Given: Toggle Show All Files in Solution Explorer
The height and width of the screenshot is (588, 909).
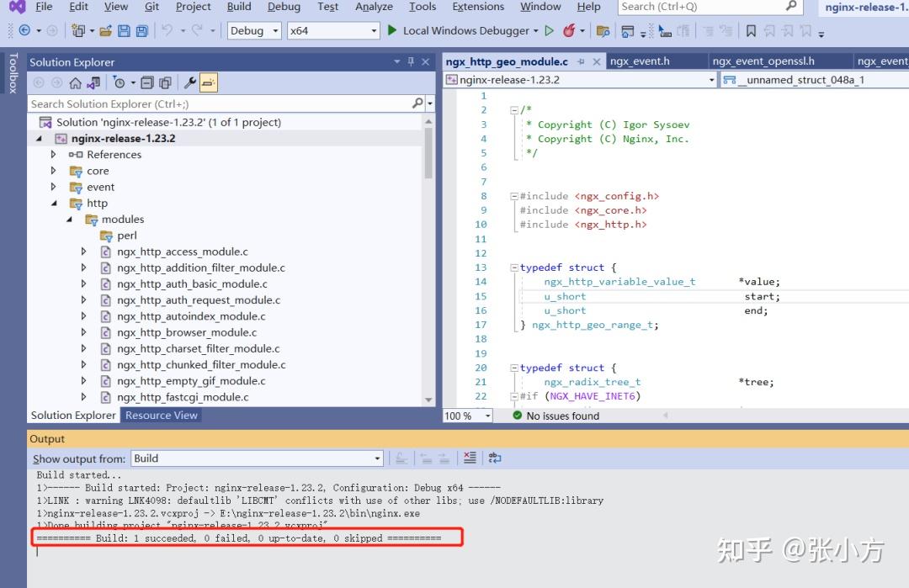Looking at the screenshot, I should coord(164,82).
